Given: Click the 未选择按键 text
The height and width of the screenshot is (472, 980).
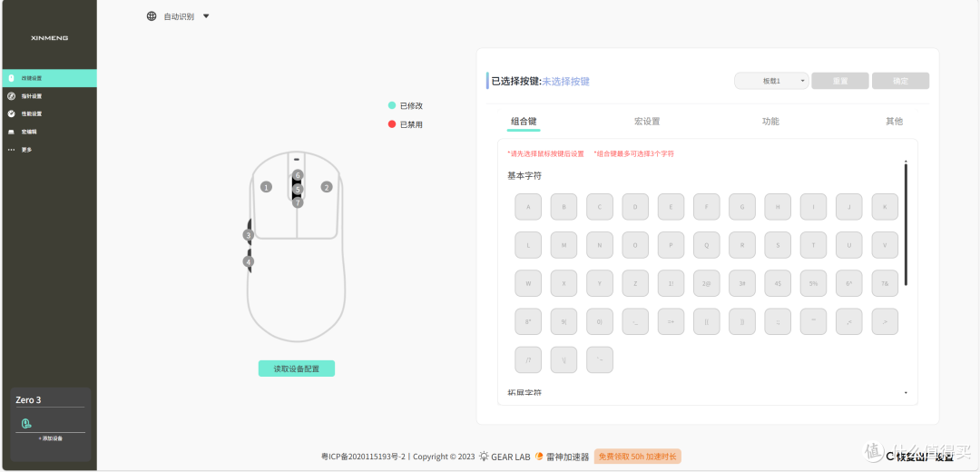Looking at the screenshot, I should pyautogui.click(x=565, y=82).
